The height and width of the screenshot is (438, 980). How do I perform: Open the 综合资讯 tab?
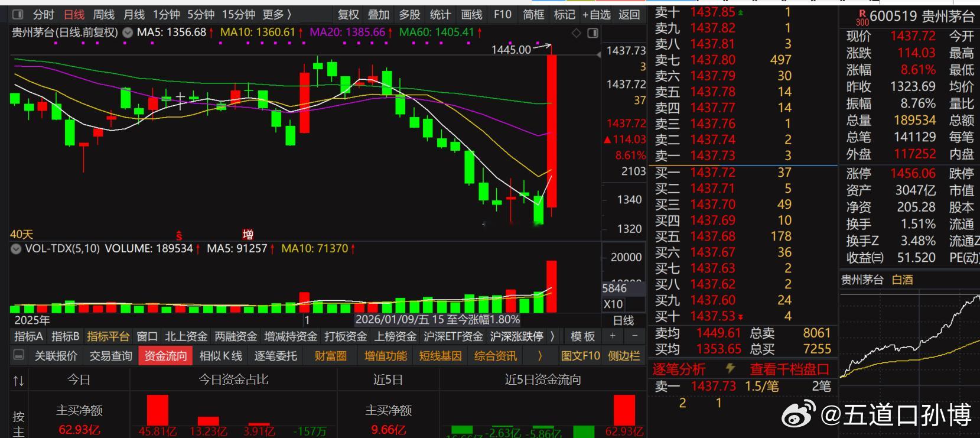click(496, 356)
